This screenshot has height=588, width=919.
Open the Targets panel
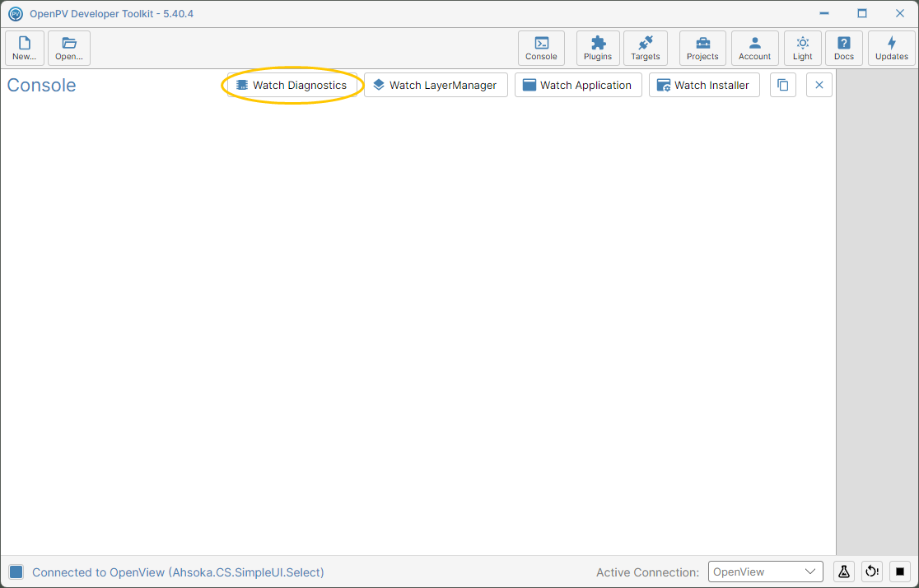coord(646,48)
